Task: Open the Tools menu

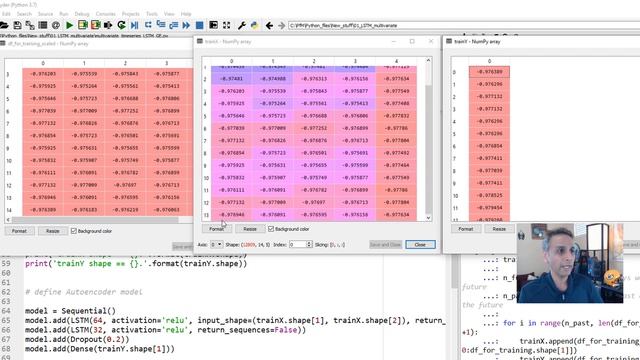Action: [x=152, y=14]
